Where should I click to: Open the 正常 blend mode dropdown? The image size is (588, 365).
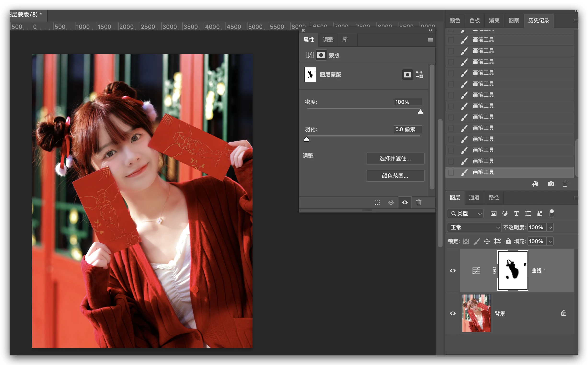pyautogui.click(x=474, y=227)
